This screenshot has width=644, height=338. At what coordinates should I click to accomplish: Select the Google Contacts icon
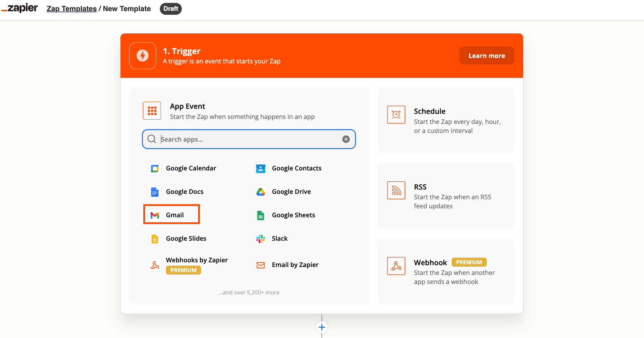pos(260,168)
